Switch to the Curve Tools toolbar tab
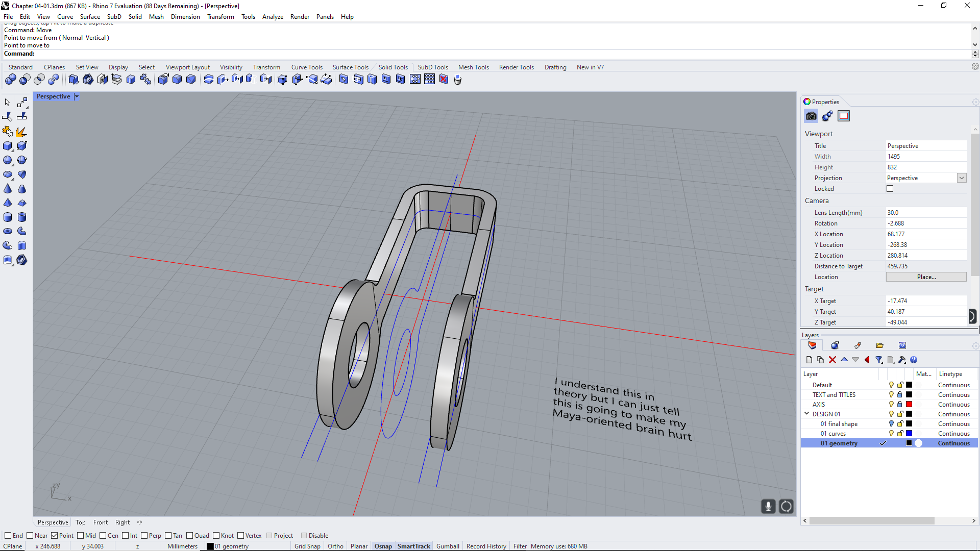Viewport: 980px width, 551px height. point(307,67)
